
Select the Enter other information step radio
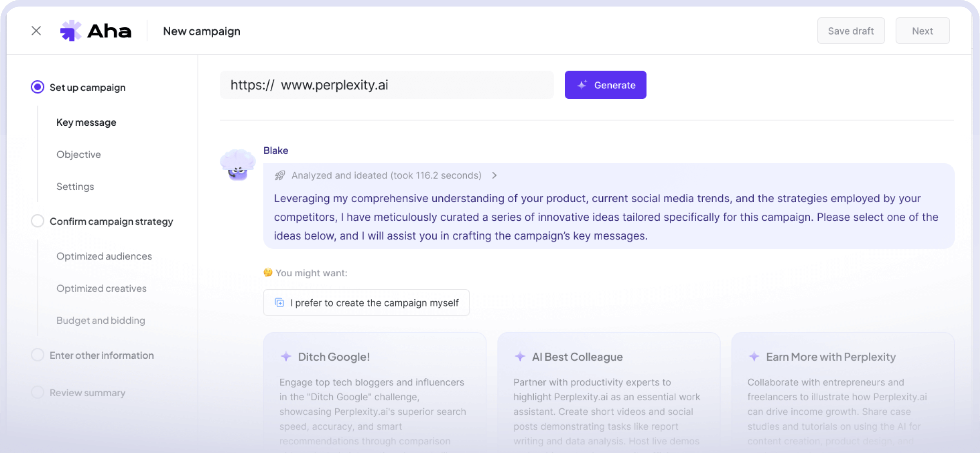38,355
